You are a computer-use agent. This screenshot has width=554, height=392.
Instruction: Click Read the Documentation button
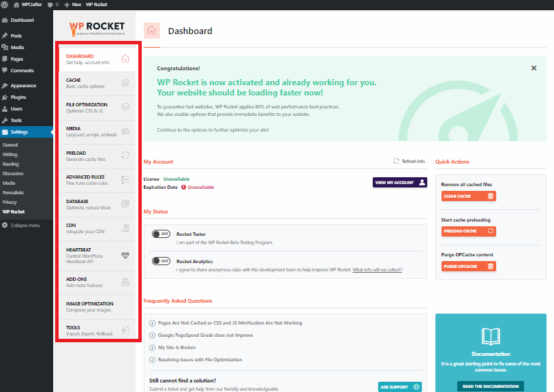491,387
